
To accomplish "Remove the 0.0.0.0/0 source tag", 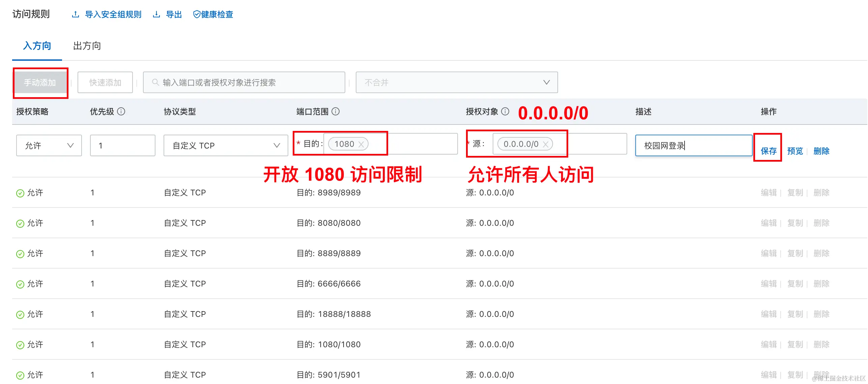I will (x=545, y=144).
